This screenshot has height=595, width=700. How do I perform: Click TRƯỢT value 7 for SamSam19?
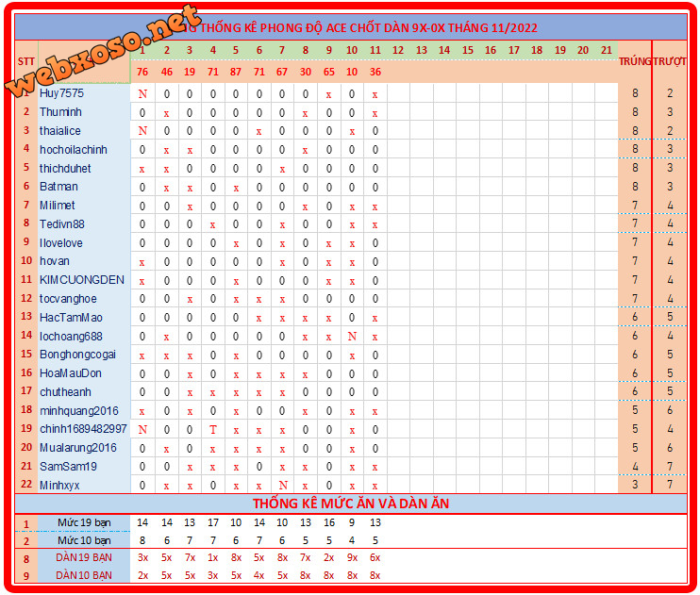(670, 467)
